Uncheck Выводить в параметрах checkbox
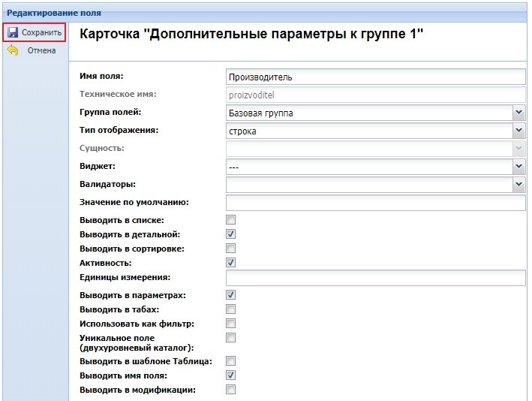This screenshot has width=532, height=401. [231, 295]
